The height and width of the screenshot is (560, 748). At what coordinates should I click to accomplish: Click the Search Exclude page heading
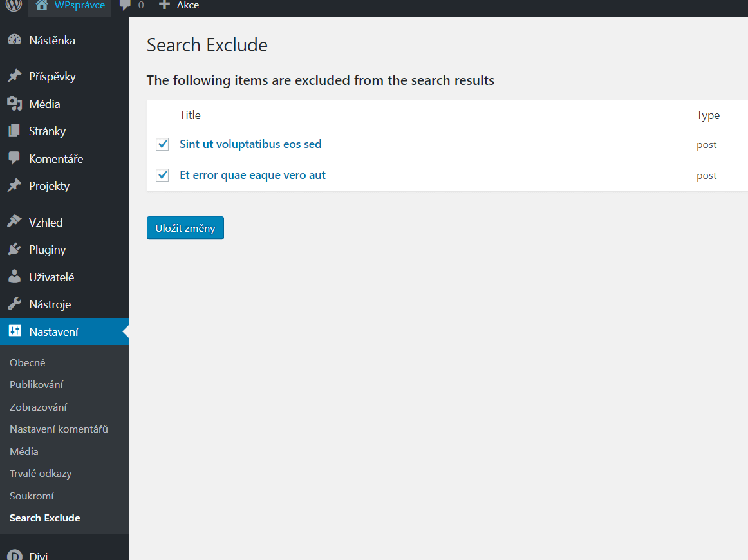click(207, 45)
